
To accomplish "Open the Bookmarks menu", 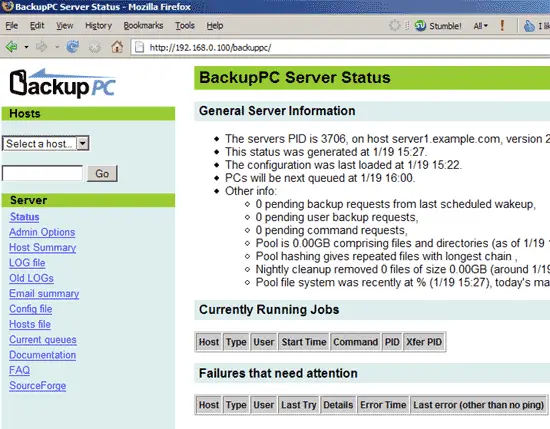I will pos(143,26).
